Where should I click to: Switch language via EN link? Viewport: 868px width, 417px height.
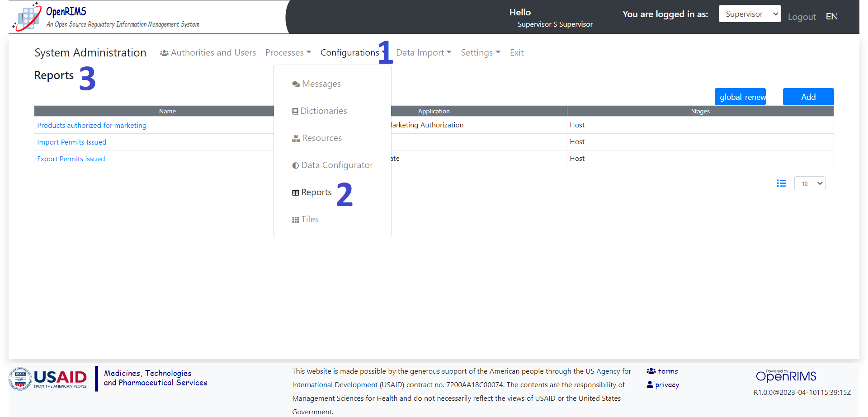(x=831, y=16)
